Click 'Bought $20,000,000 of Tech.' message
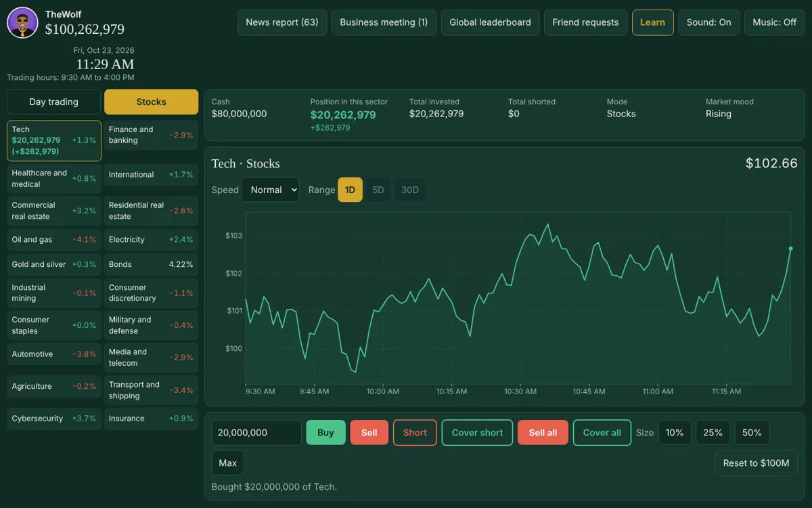812x508 pixels. coord(274,486)
